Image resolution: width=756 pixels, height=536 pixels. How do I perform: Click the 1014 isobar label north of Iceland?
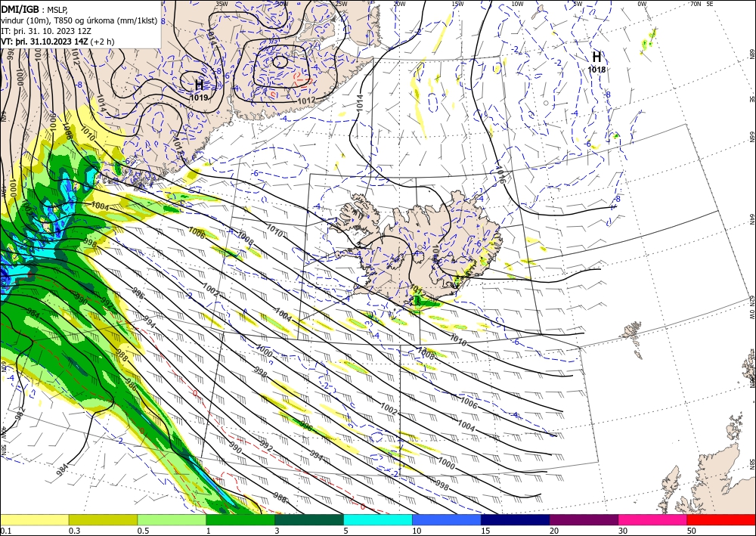click(360, 104)
